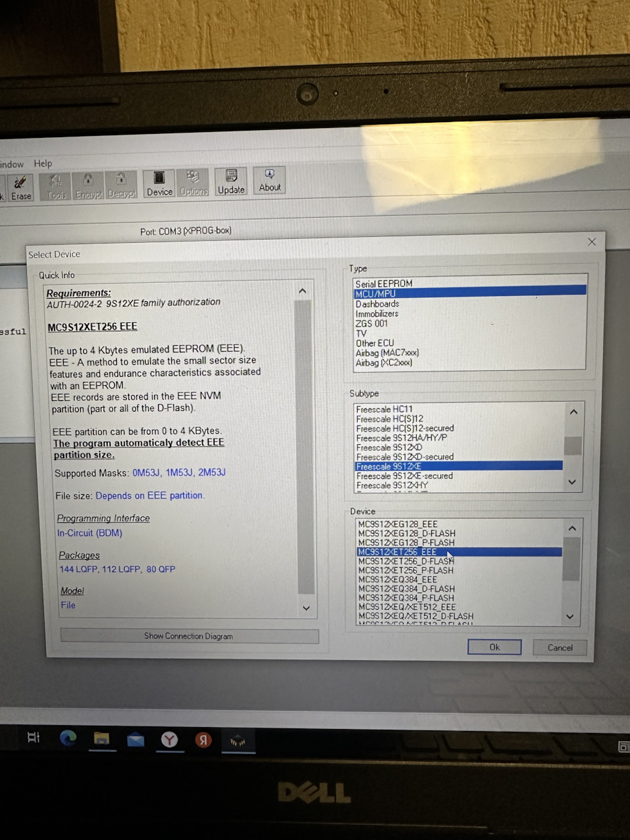
Task: Click Quick Info scroll up arrow
Action: (303, 291)
